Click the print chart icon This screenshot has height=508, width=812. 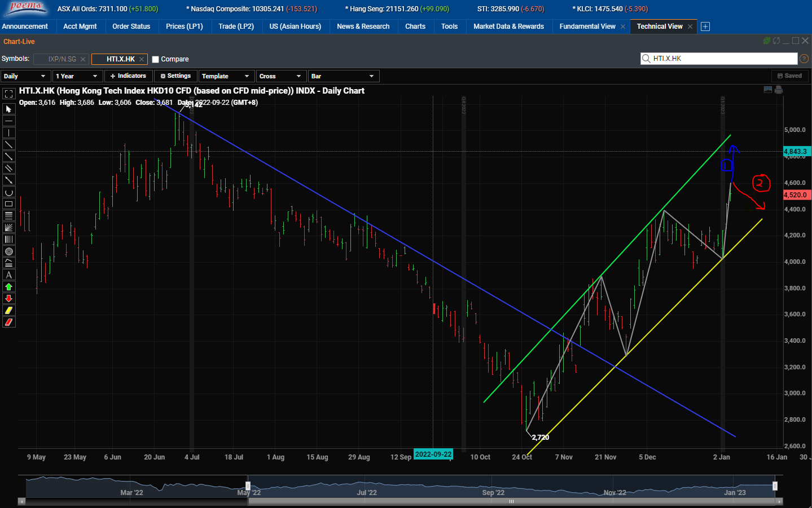(x=779, y=90)
